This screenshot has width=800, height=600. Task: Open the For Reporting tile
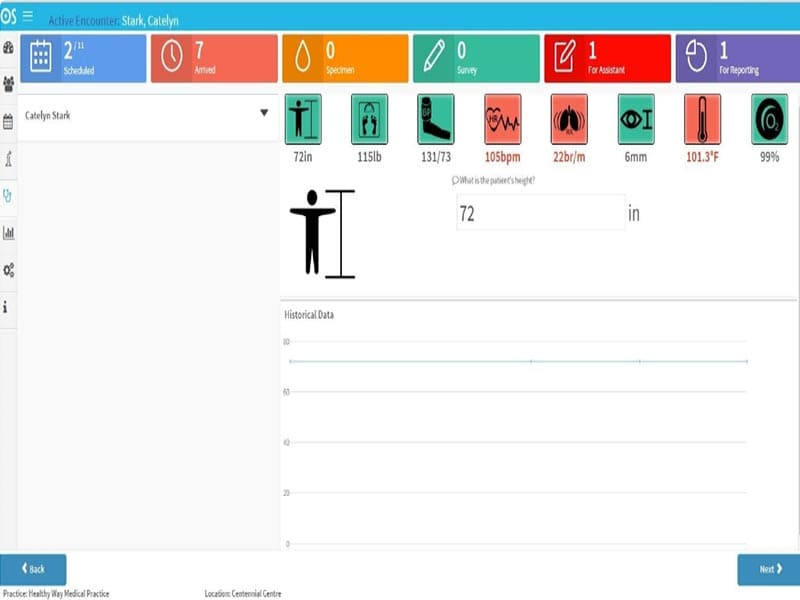pyautogui.click(x=738, y=58)
